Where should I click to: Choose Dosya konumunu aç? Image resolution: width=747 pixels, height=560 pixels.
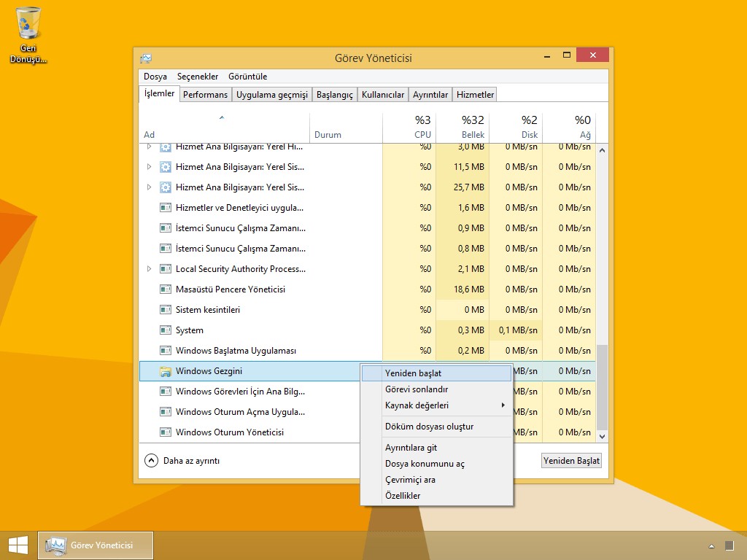click(x=437, y=464)
